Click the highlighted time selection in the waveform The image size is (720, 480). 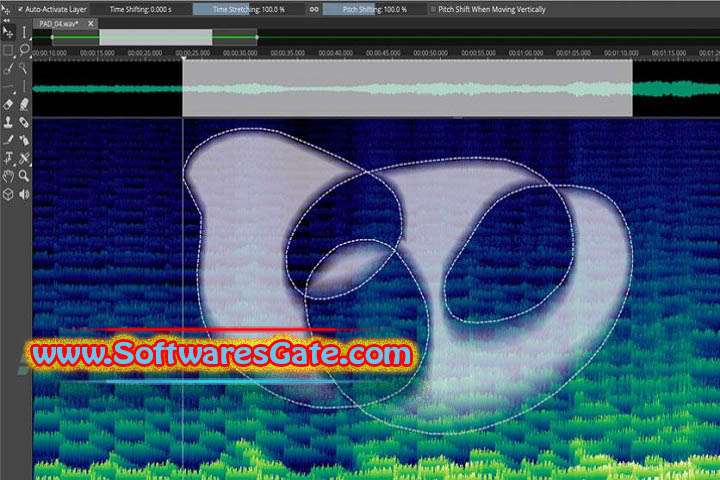407,88
